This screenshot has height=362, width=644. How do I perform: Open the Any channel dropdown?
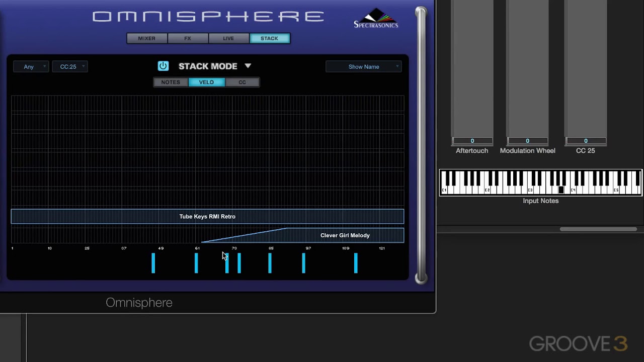click(31, 66)
